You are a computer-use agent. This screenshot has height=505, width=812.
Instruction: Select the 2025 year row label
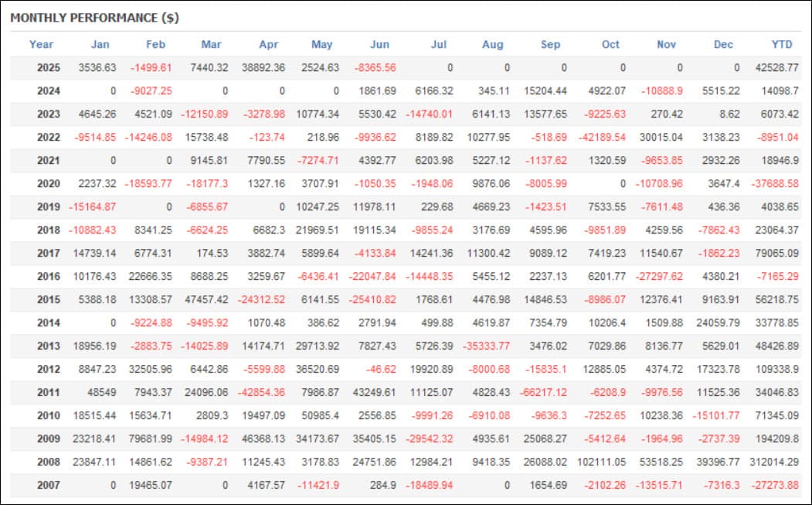coord(48,68)
